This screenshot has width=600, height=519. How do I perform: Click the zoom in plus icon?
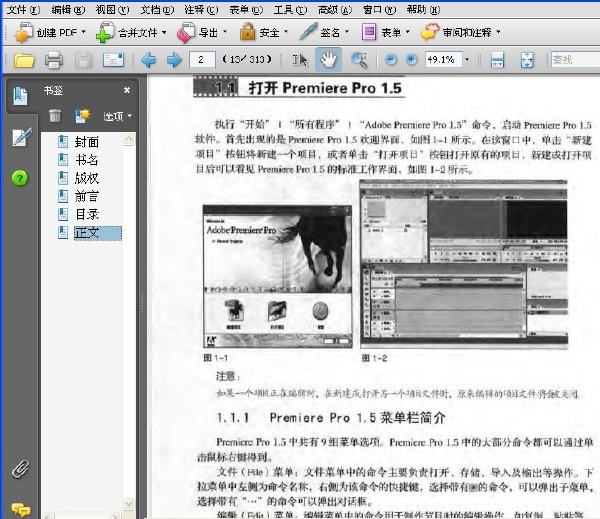click(411, 60)
